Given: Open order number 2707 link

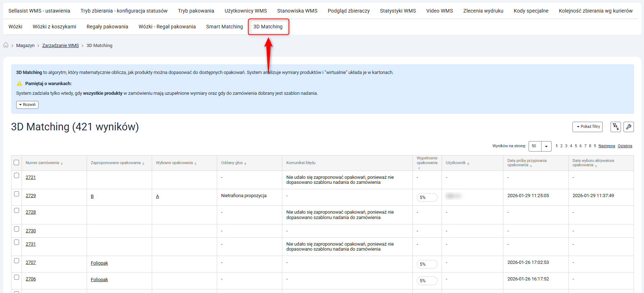Looking at the screenshot, I should 31,262.
